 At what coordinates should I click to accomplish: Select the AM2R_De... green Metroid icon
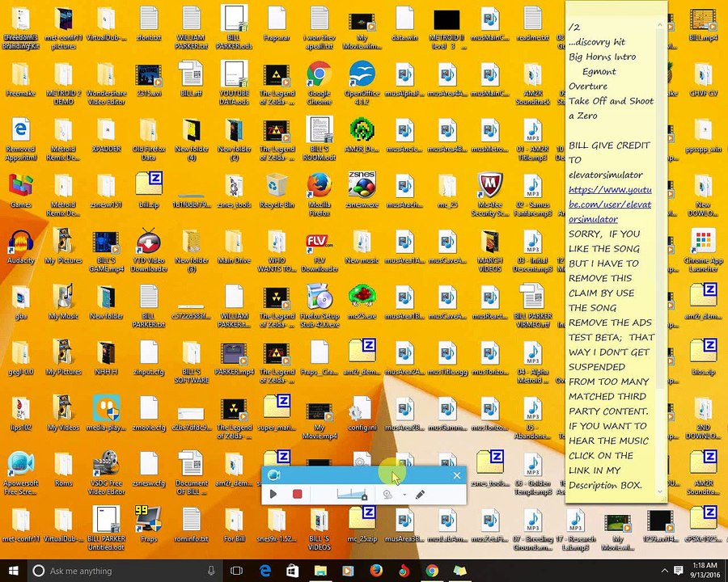(362, 135)
